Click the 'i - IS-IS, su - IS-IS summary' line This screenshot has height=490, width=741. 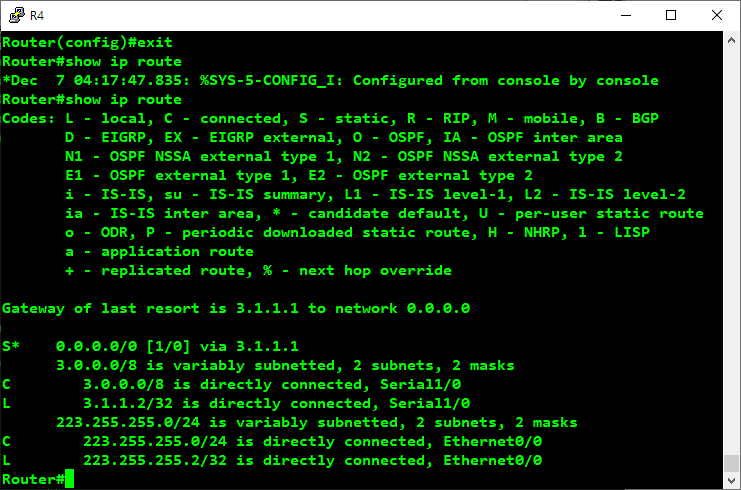coord(375,194)
